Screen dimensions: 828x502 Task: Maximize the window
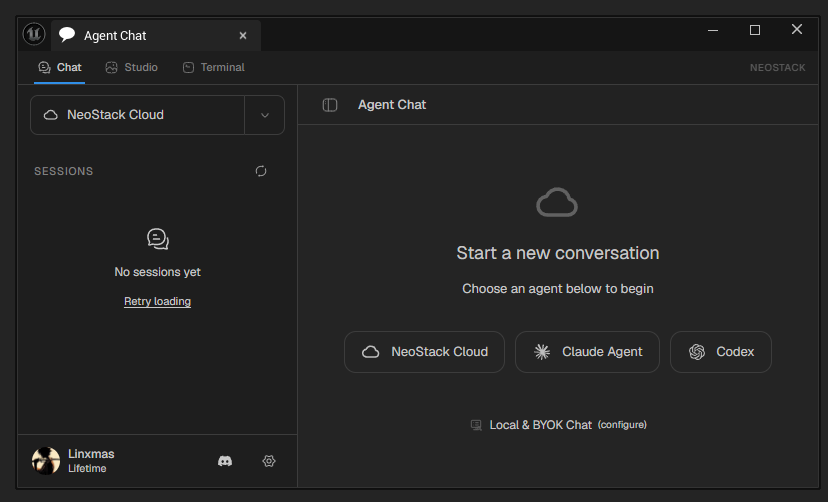pyautogui.click(x=755, y=30)
